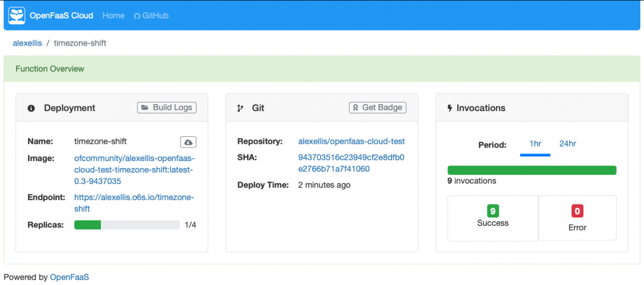Visit the timezone-shift endpoint URL
The width and height of the screenshot is (644, 285).
click(x=134, y=203)
